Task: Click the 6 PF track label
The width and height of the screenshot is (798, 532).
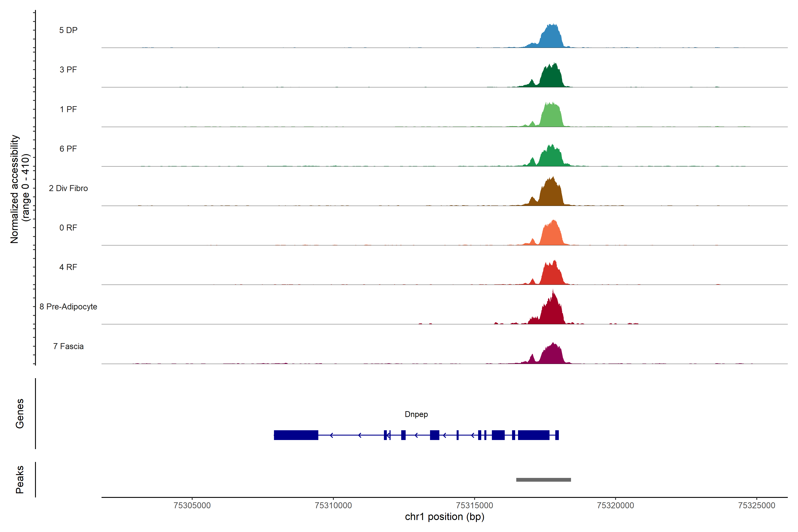Action: [68, 149]
